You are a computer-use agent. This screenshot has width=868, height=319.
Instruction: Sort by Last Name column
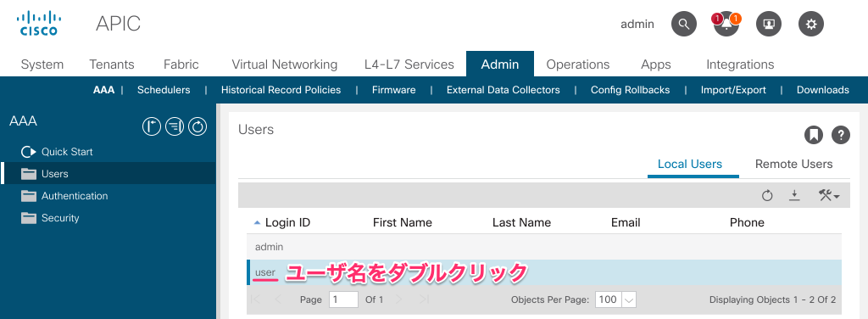tap(521, 222)
